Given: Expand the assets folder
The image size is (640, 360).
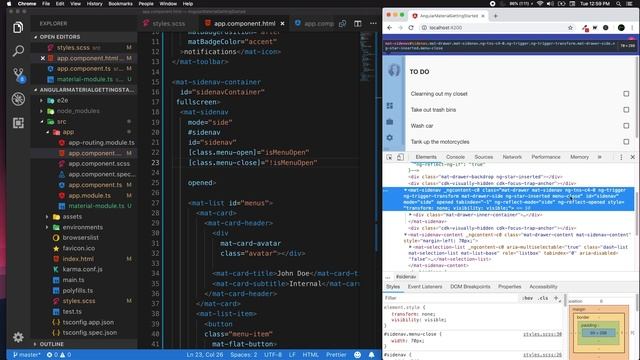Looking at the screenshot, I should pyautogui.click(x=47, y=217).
